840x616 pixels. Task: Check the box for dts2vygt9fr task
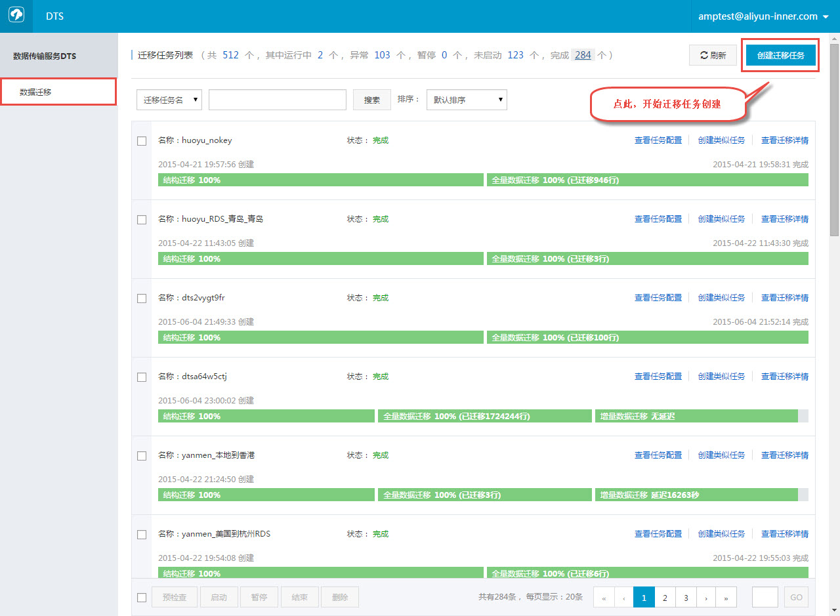click(x=142, y=298)
